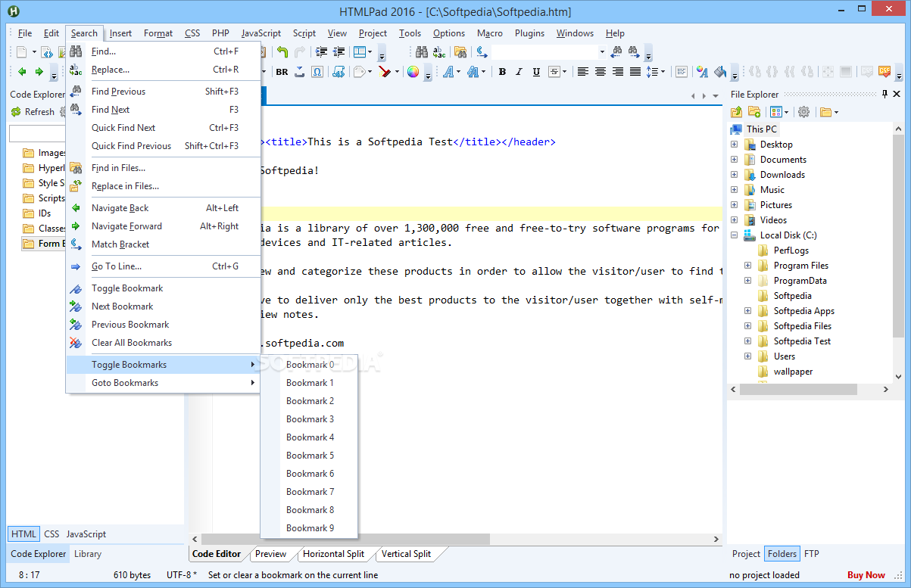
Task: Click the up-folder icon in File Explorer
Action: pos(736,112)
